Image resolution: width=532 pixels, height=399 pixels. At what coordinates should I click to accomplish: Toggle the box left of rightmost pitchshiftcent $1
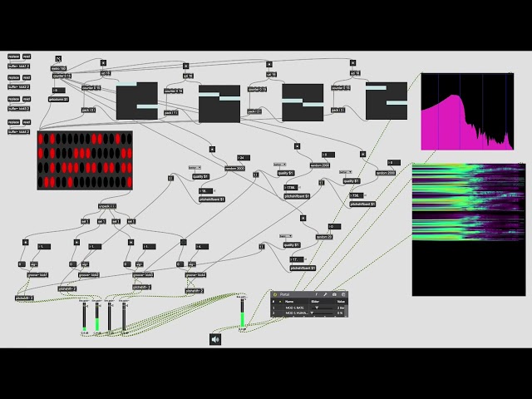(x=322, y=183)
